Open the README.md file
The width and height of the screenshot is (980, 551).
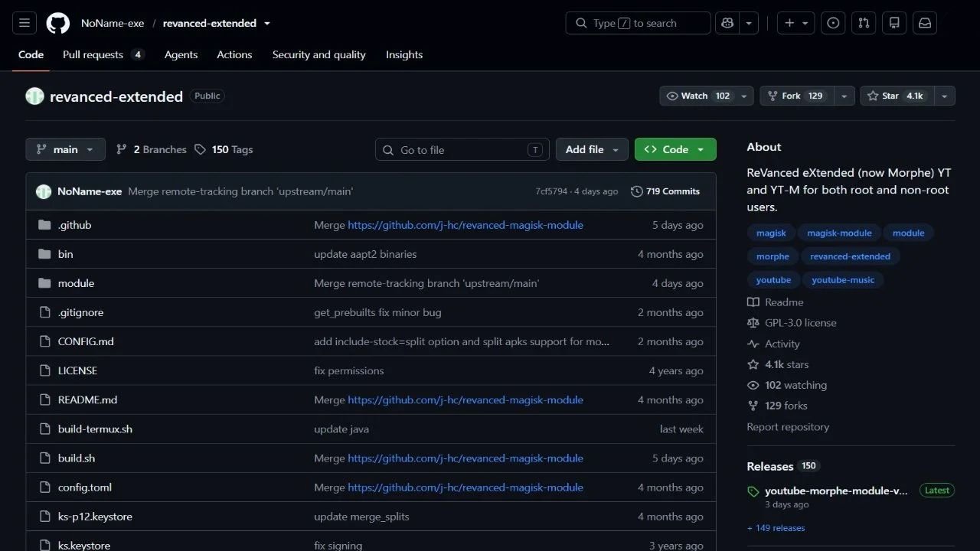pyautogui.click(x=87, y=399)
